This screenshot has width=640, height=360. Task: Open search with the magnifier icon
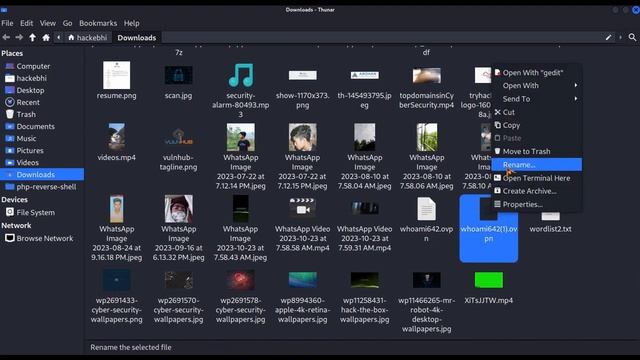point(632,38)
